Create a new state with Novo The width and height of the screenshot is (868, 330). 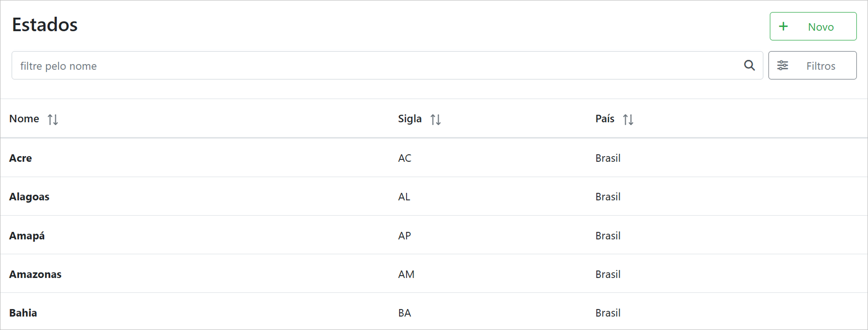[x=813, y=26]
